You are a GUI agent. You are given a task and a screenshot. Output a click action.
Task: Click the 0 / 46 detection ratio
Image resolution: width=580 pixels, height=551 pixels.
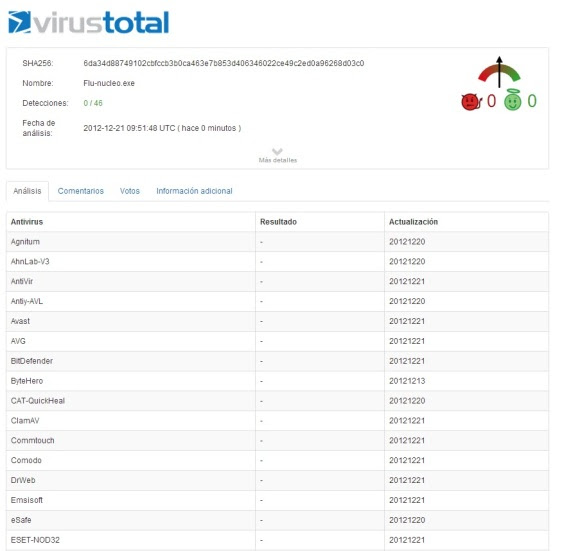tap(93, 103)
